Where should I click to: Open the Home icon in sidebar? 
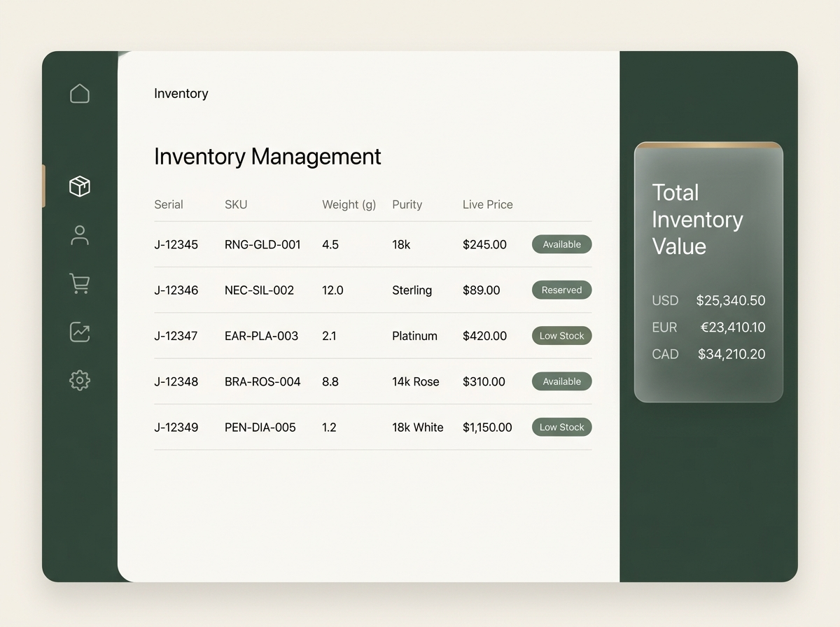click(80, 93)
